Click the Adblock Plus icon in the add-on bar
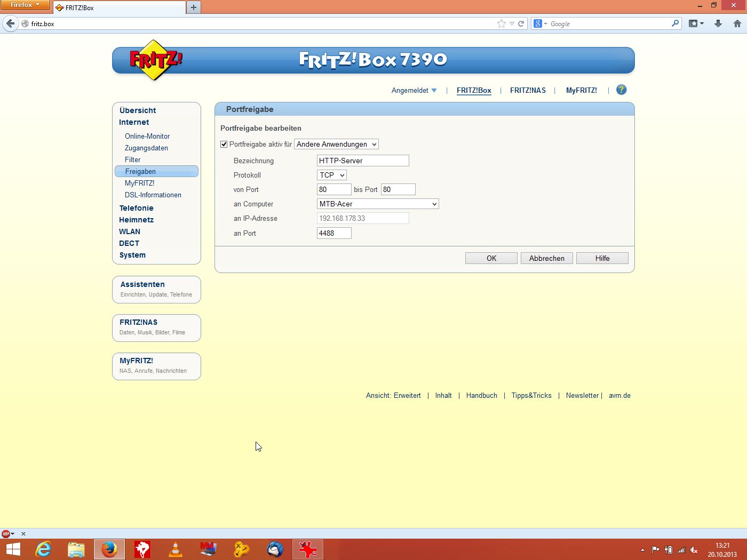The image size is (747, 560). pos(6,533)
